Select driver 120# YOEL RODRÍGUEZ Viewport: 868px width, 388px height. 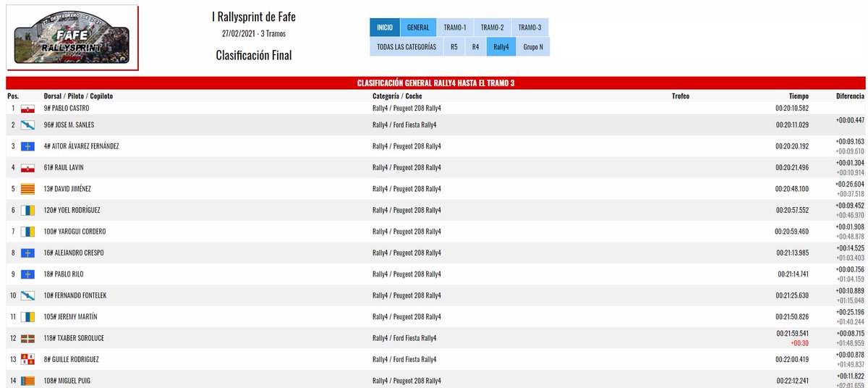72,211
